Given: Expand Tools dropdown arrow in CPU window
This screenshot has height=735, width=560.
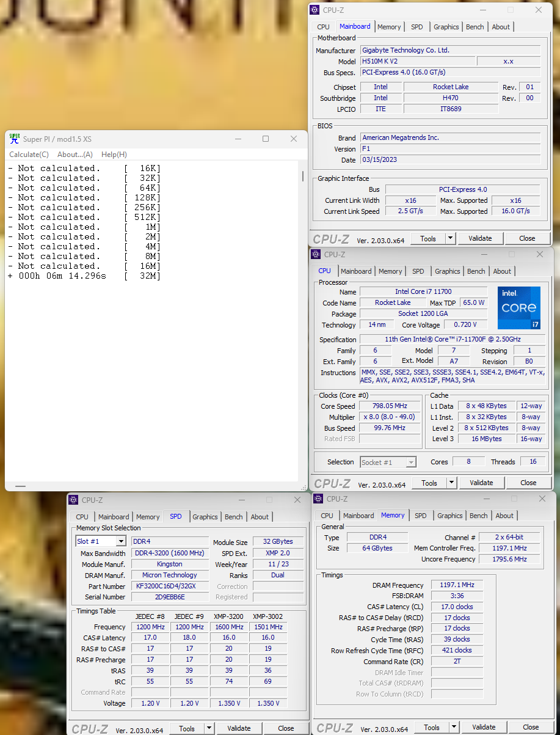Looking at the screenshot, I should point(452,483).
